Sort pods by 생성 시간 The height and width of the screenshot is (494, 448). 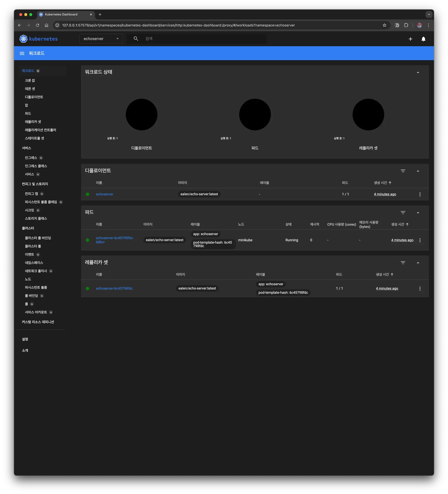click(x=399, y=224)
